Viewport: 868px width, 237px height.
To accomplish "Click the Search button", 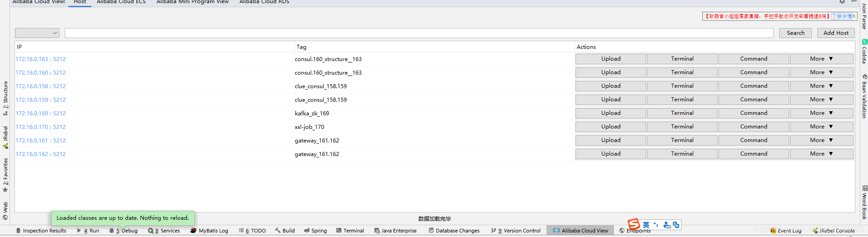I will point(796,33).
